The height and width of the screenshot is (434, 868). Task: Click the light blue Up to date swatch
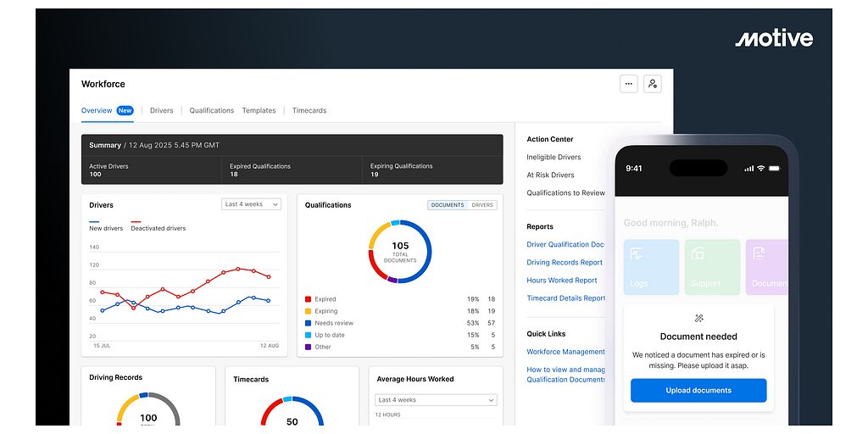click(308, 335)
